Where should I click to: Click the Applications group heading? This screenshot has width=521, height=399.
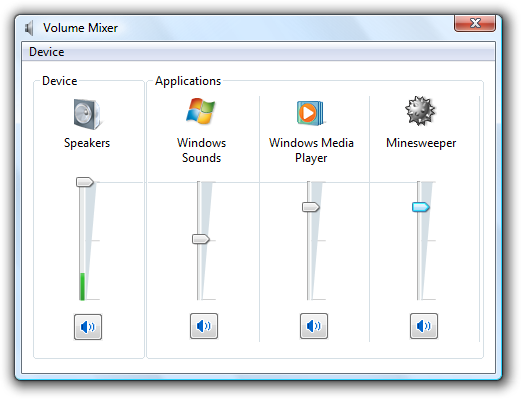pos(188,81)
